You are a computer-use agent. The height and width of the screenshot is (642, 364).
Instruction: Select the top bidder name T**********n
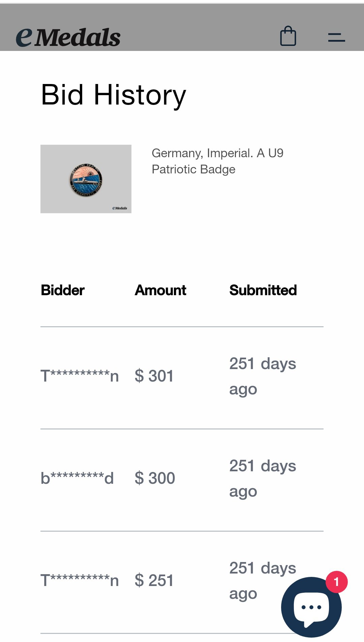click(x=80, y=376)
